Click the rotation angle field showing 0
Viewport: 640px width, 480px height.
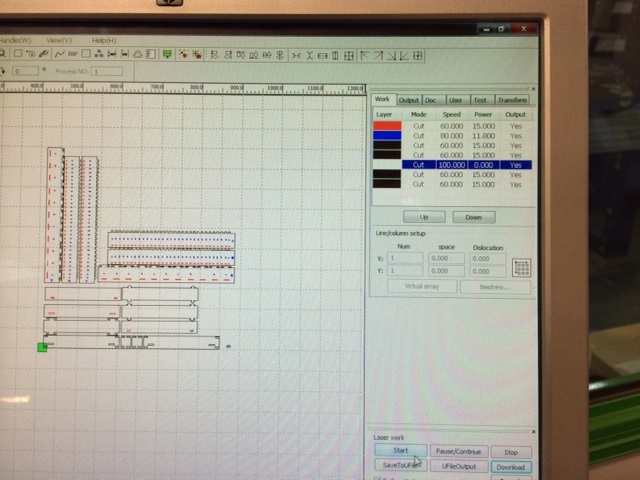(x=25, y=71)
